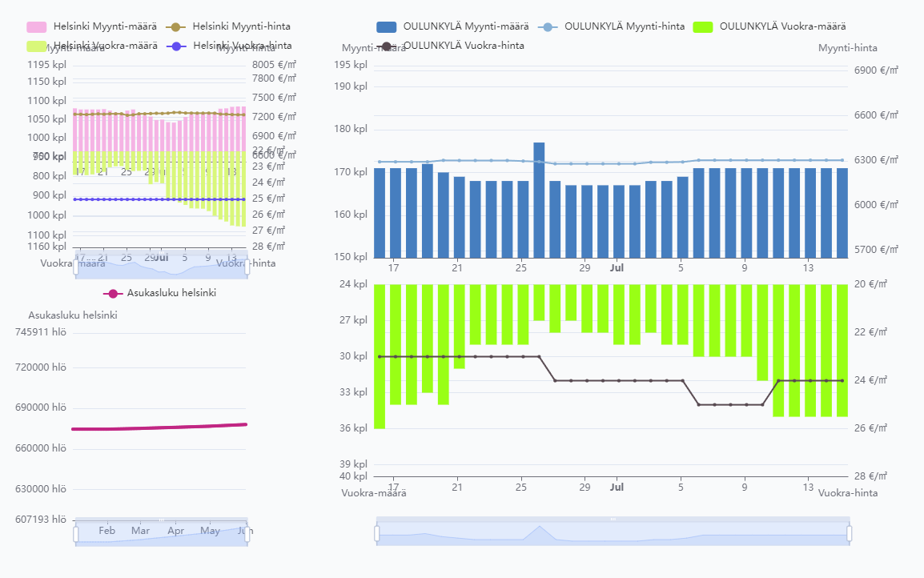This screenshot has height=578, width=924.
Task: Click left handle of OULUNKYLÄ zoom slider
Action: (x=377, y=534)
